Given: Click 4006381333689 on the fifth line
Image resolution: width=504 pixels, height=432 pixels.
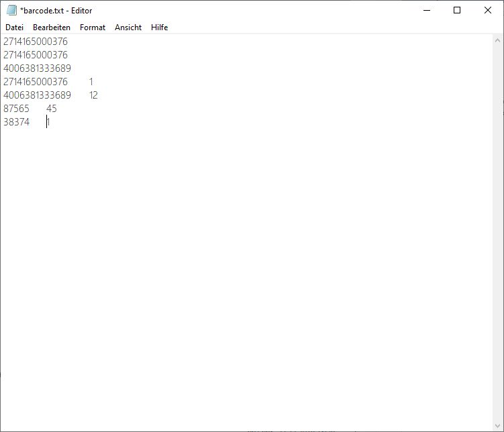Looking at the screenshot, I should tap(37, 95).
